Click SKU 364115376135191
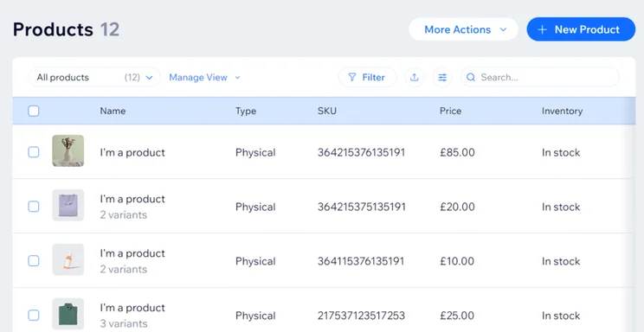644x332 pixels. [x=361, y=261]
